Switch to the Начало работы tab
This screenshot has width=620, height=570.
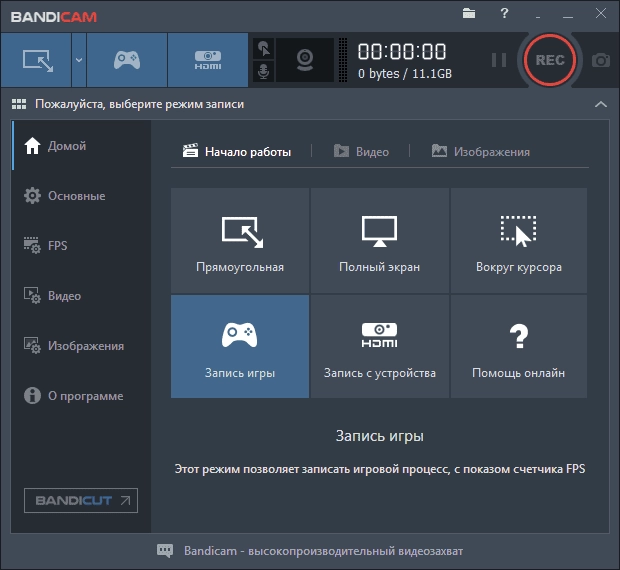pos(237,152)
